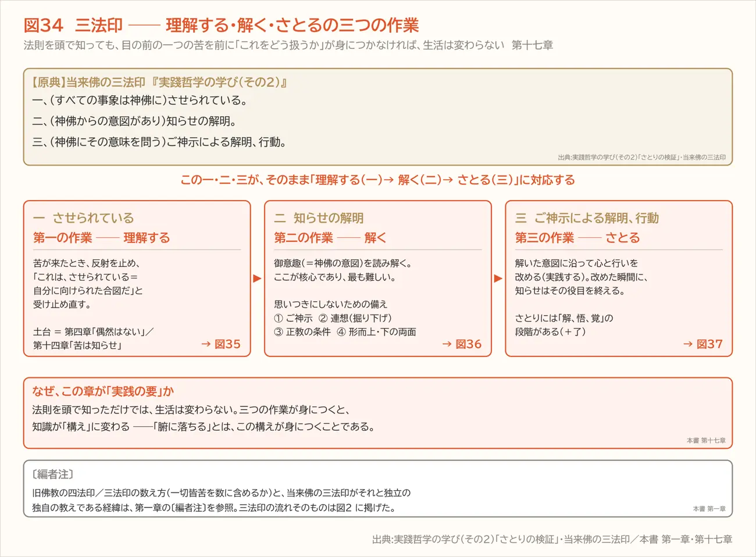Follow the "→ 図37" reference

[x=703, y=344]
